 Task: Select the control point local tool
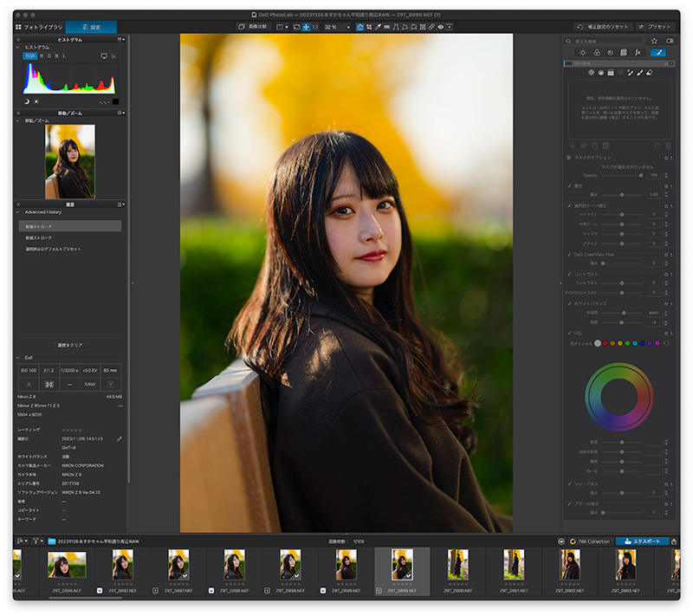[x=592, y=73]
